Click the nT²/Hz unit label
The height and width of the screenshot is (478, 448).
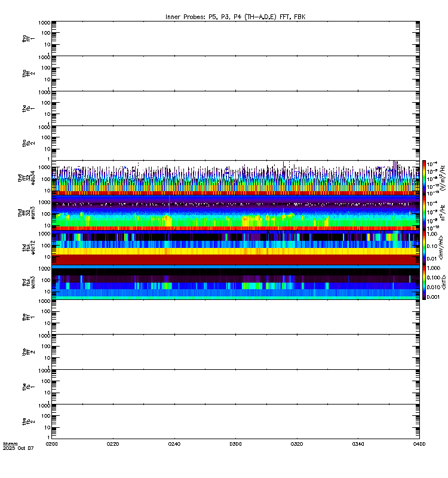coord(443,213)
